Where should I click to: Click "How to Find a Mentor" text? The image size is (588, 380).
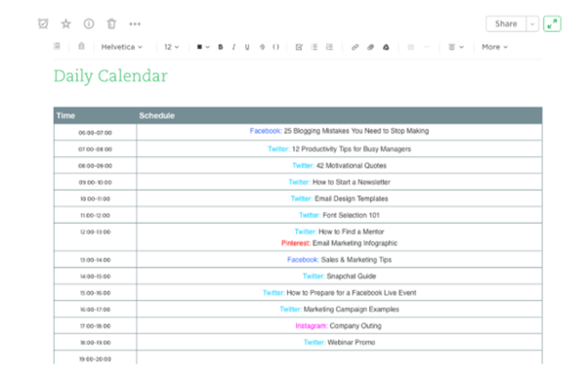point(352,232)
